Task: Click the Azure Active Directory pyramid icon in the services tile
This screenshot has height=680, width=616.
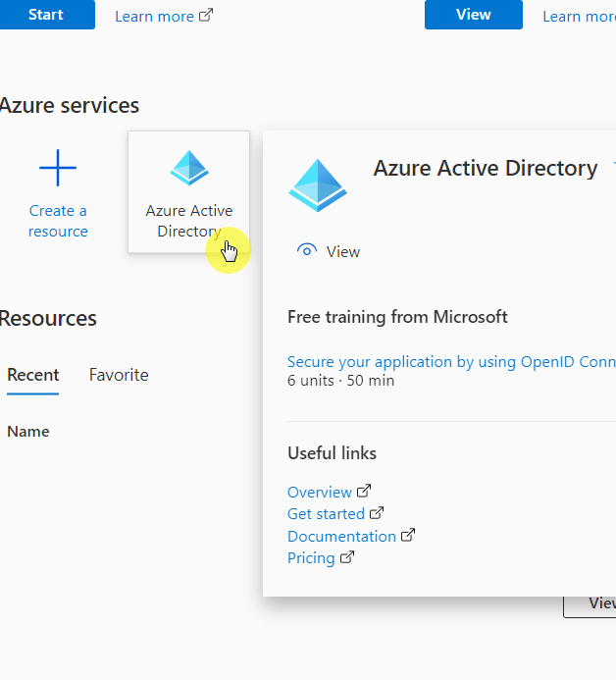Action: pyautogui.click(x=189, y=168)
